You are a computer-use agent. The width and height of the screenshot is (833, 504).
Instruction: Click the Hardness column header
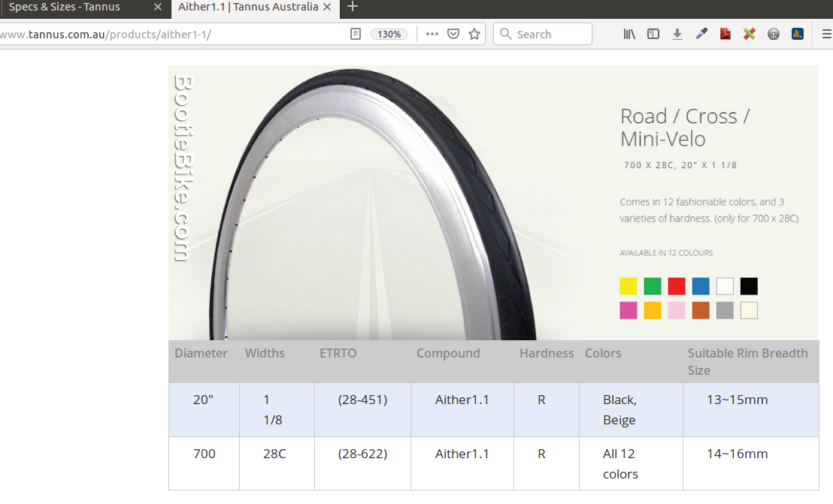547,353
